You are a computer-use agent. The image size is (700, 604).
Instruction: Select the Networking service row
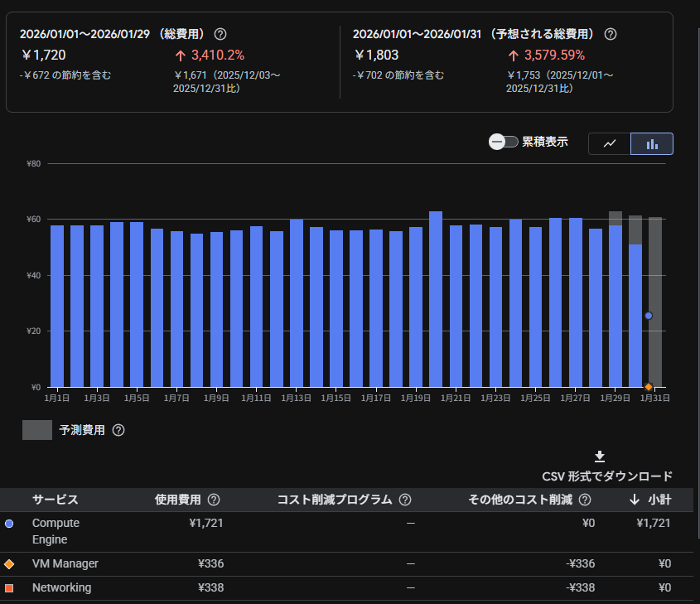point(61,587)
